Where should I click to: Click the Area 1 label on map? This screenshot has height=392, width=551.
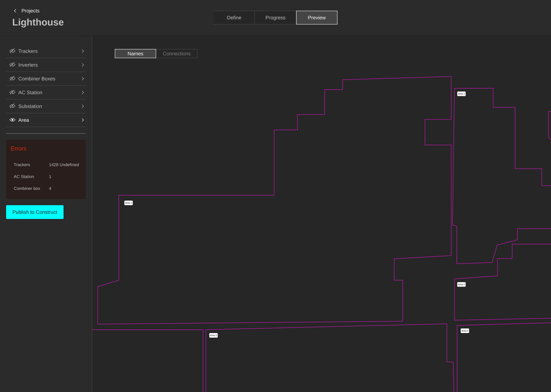[x=129, y=203]
